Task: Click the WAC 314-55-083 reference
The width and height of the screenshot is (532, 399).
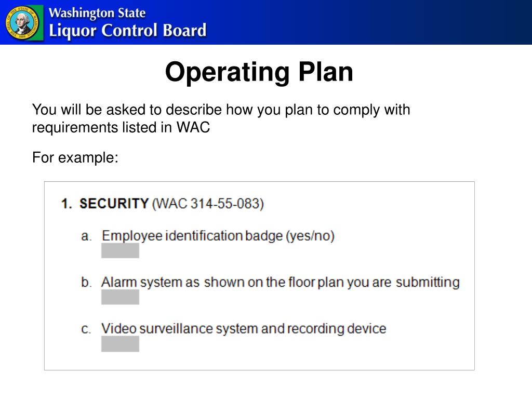Action: (x=208, y=204)
